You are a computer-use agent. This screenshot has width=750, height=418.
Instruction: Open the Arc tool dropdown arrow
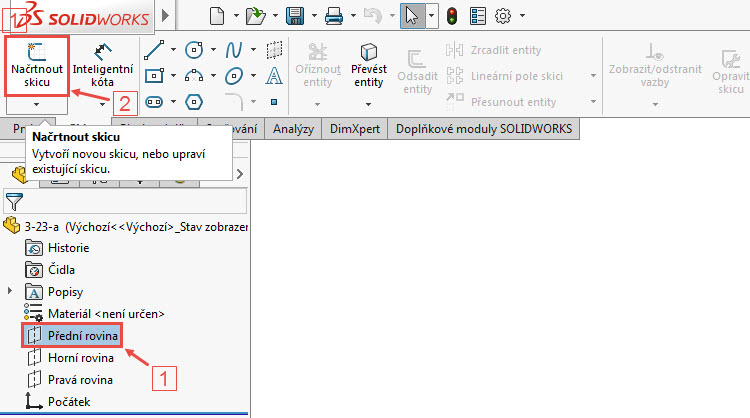click(213, 75)
